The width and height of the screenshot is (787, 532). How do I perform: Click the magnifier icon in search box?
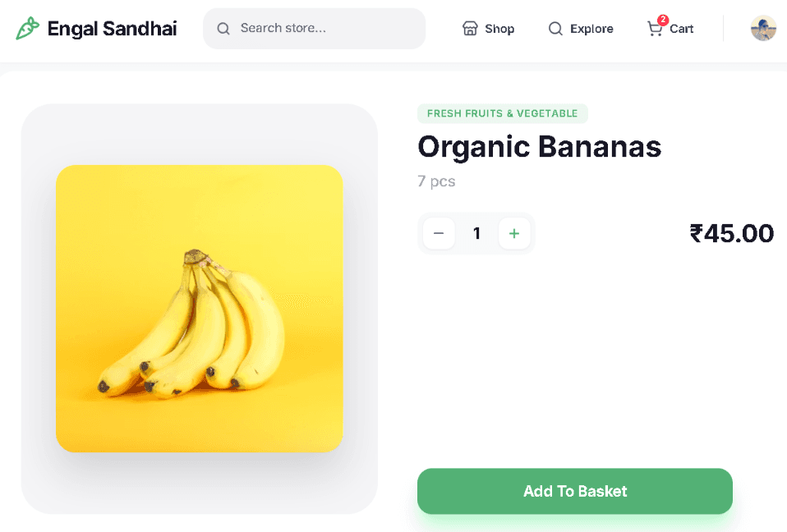click(223, 29)
